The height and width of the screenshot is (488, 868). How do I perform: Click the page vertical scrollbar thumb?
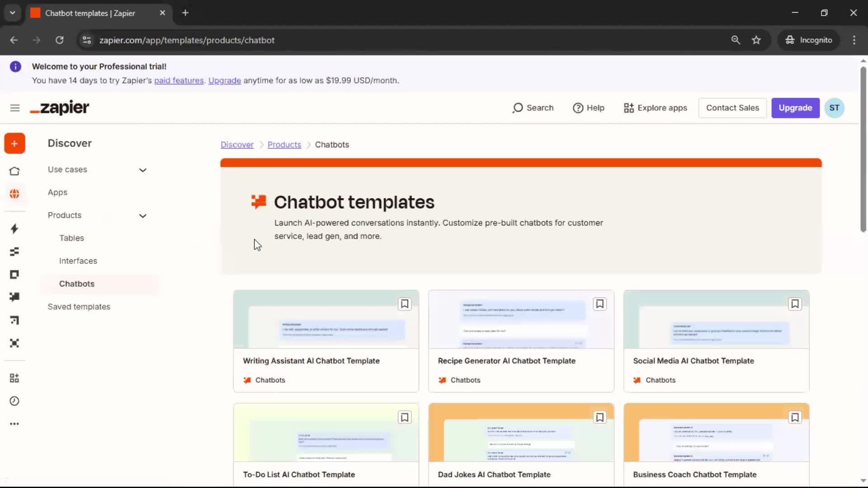click(863, 149)
